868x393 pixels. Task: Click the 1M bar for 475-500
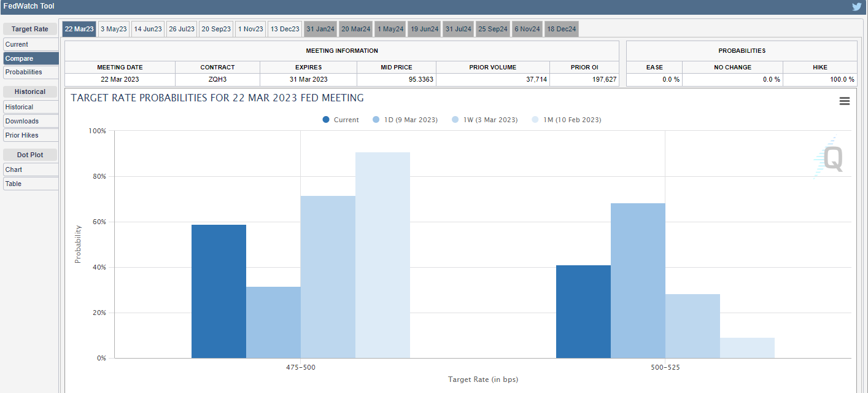[382, 255]
